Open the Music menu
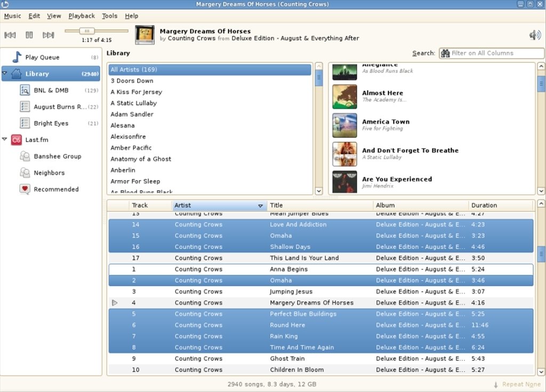Image resolution: width=546 pixels, height=392 pixels. tap(13, 16)
